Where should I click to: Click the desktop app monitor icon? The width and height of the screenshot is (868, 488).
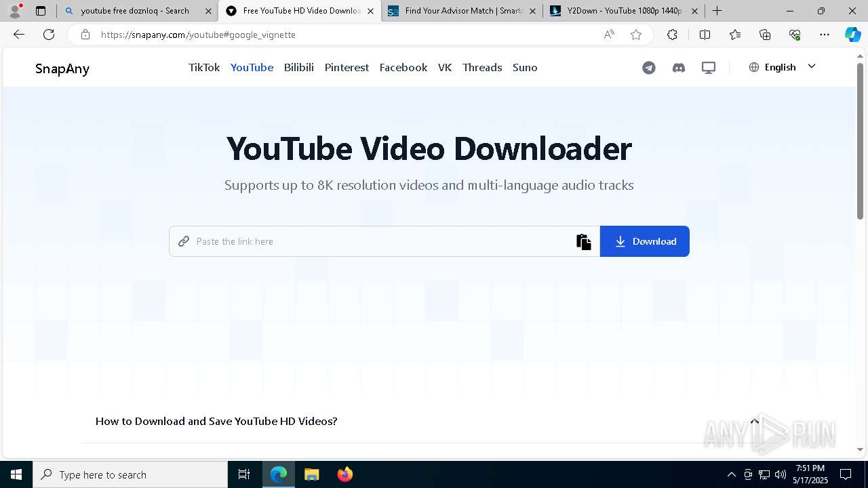(x=709, y=68)
